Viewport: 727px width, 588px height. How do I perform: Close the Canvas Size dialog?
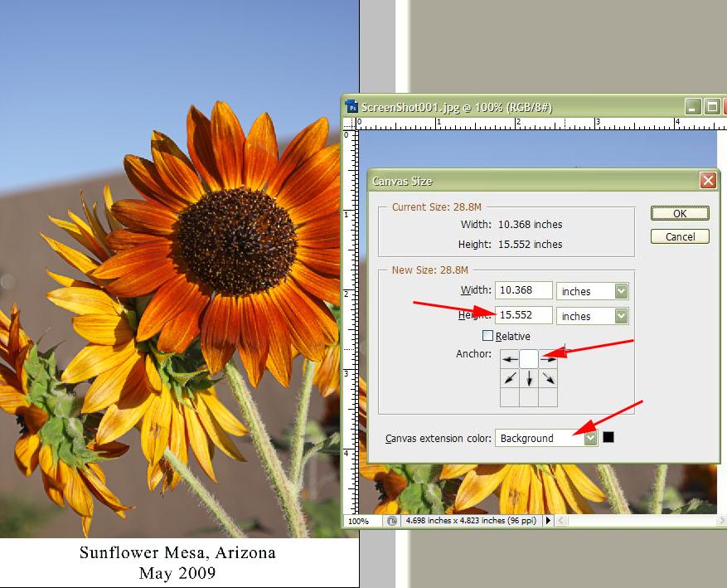[x=707, y=180]
